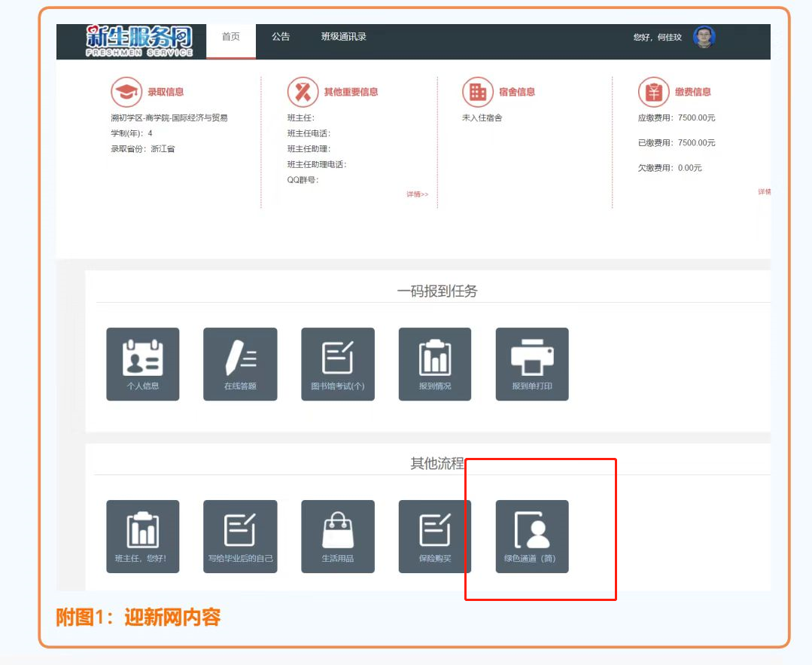The width and height of the screenshot is (812, 665).
Task: Click the 生活用品 shopping bag icon
Action: coord(337,529)
